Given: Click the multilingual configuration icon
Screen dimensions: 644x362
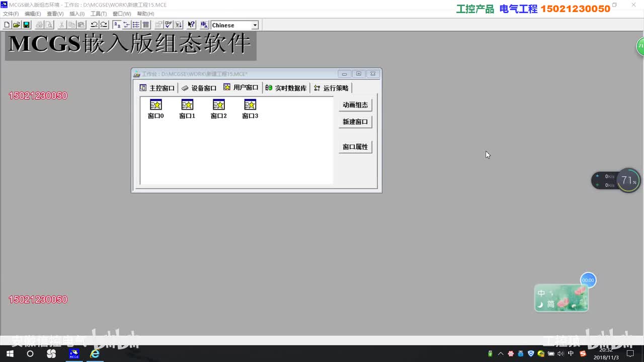Looking at the screenshot, I should 204,25.
